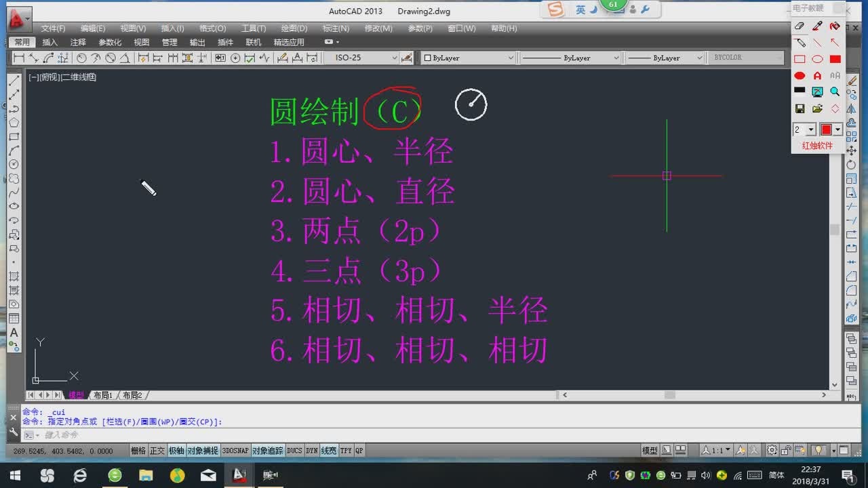868x488 pixels.
Task: Toggle 线宽 lineweight display
Action: 329,451
